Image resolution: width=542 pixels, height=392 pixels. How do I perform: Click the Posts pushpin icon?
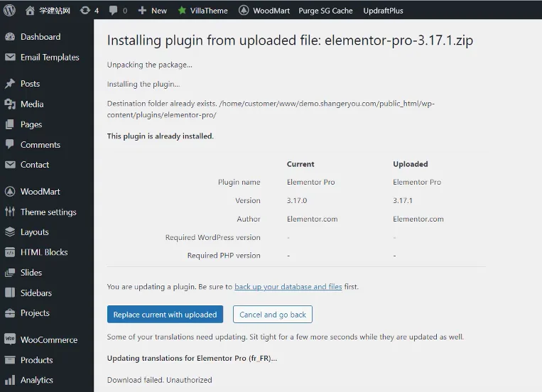click(10, 84)
